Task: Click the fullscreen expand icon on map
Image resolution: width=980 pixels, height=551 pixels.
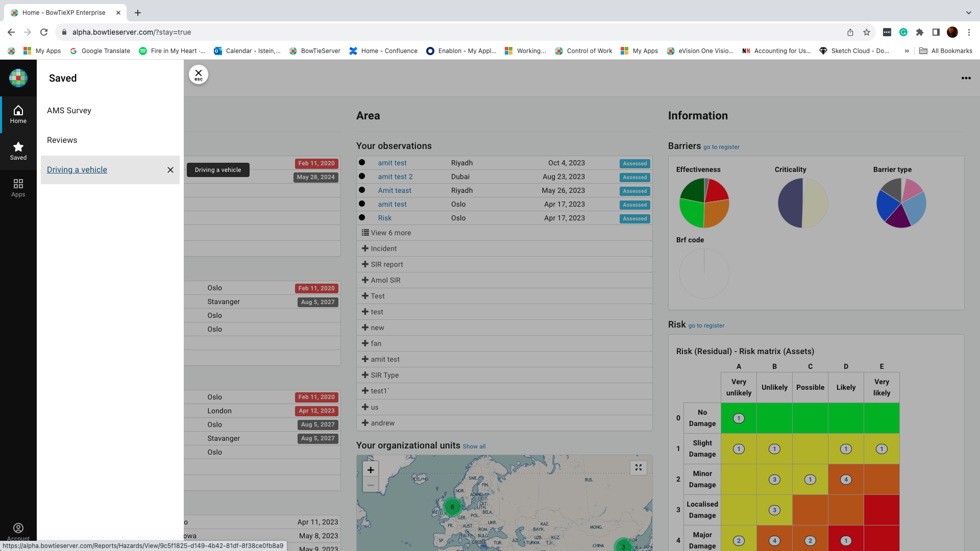Action: (639, 467)
